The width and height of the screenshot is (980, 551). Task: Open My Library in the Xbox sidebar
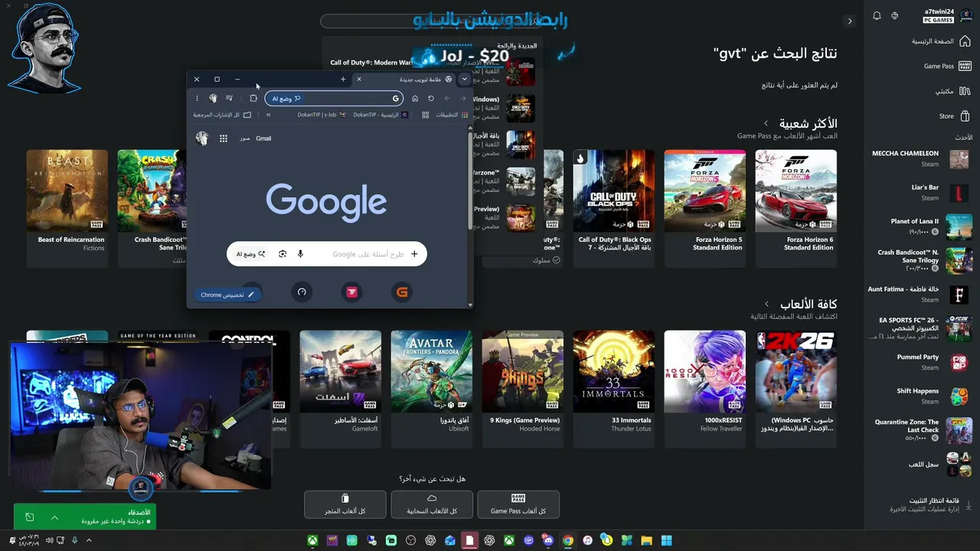point(952,91)
